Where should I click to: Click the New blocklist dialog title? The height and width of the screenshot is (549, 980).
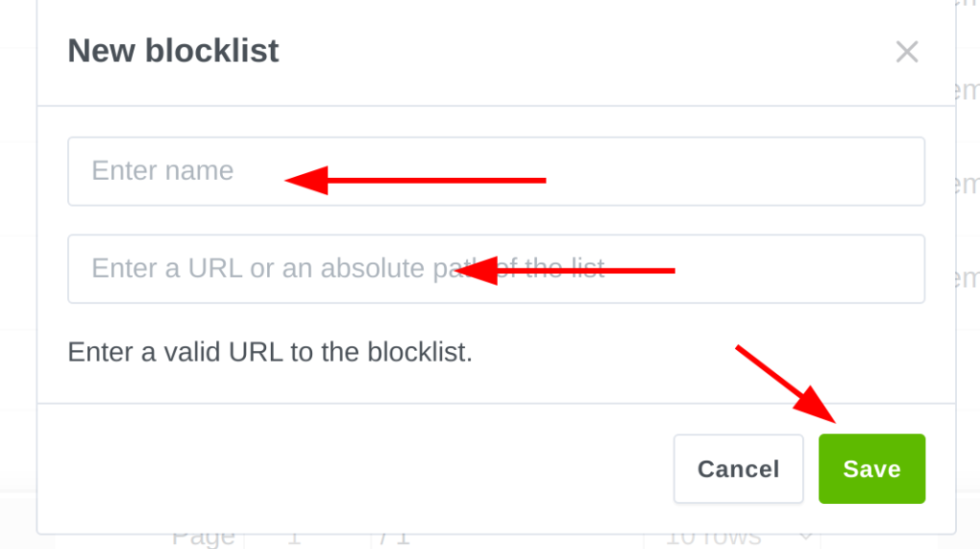click(x=173, y=51)
